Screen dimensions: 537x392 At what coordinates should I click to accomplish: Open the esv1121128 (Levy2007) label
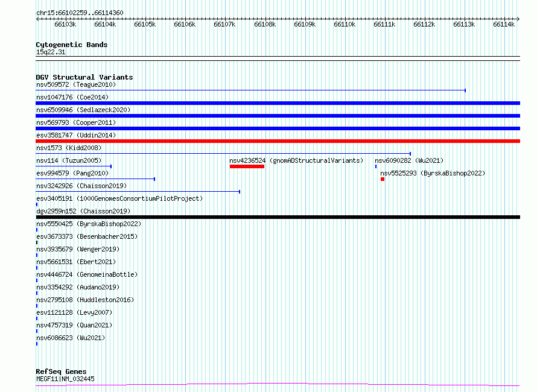[74, 312]
